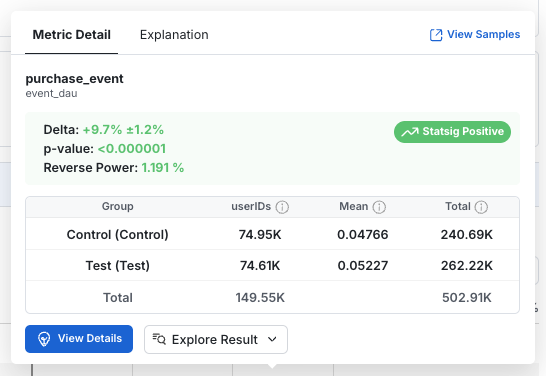The height and width of the screenshot is (376, 546).
Task: Click the trend arrow icon in Statsig Positive badge
Action: (410, 132)
